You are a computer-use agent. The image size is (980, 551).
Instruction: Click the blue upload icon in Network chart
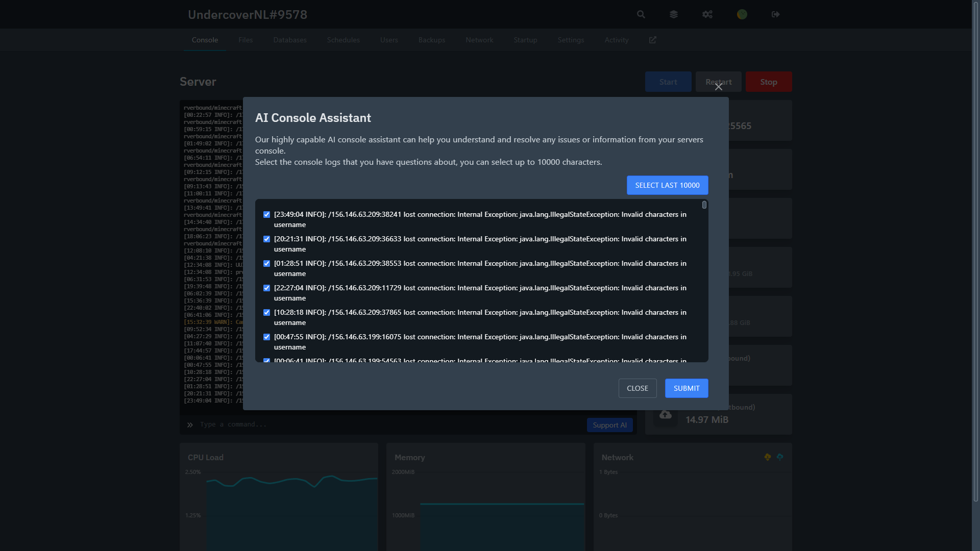[x=780, y=457]
